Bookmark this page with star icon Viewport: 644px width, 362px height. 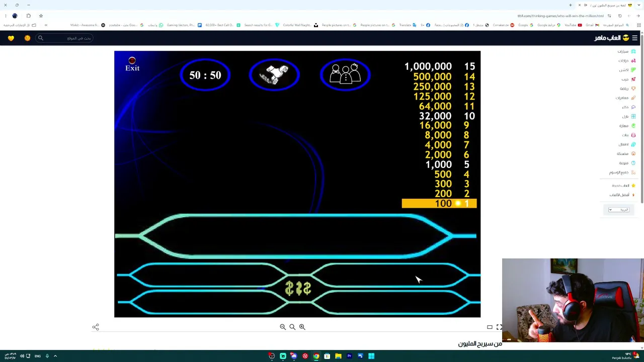(x=41, y=16)
